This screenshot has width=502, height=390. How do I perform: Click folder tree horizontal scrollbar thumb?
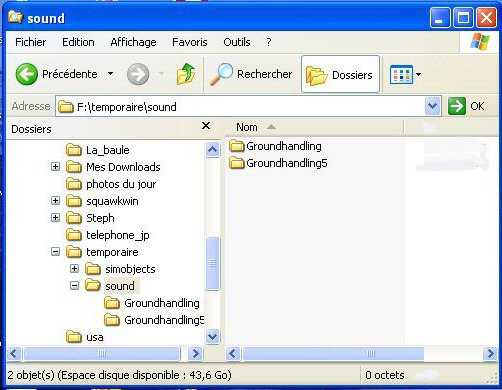102,354
